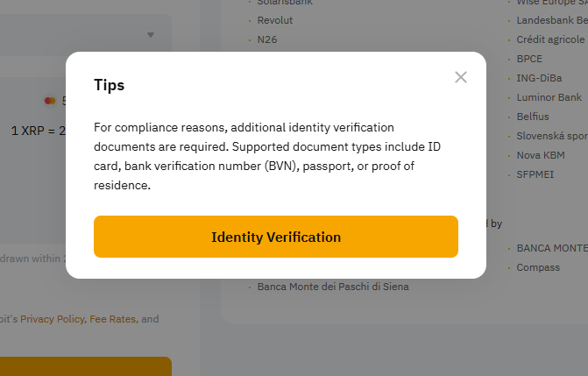Viewport: 588px width, 376px height.
Task: Click the orange button at bottom left
Action: [x=86, y=366]
